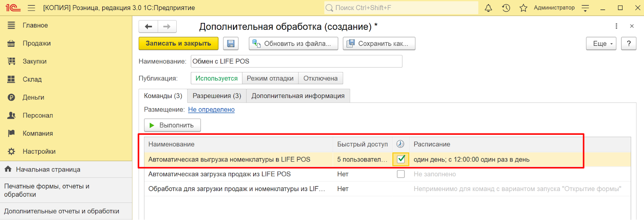Click the Быстрый доступ column header

click(363, 144)
